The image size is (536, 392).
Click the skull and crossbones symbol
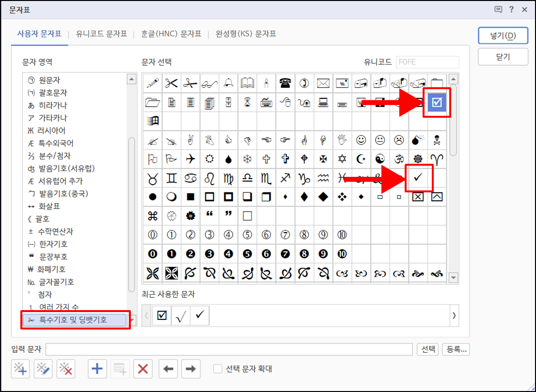point(437,140)
